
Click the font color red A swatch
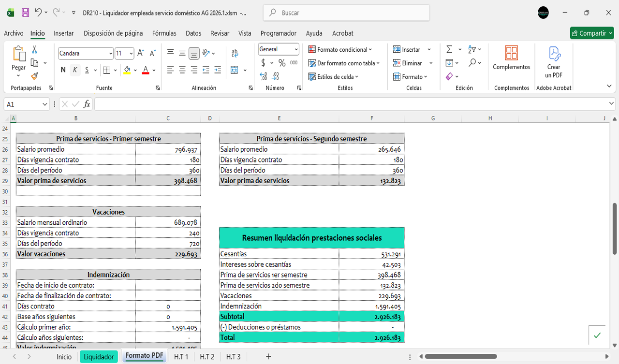146,70
